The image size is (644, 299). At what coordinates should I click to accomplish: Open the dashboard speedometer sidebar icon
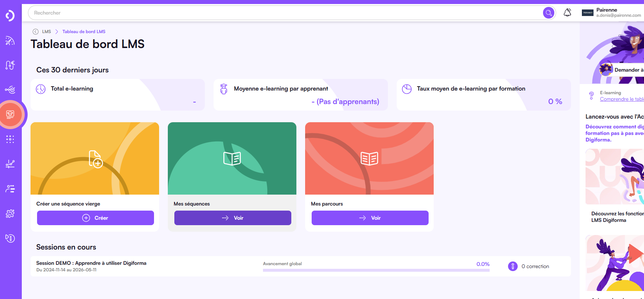(10, 41)
